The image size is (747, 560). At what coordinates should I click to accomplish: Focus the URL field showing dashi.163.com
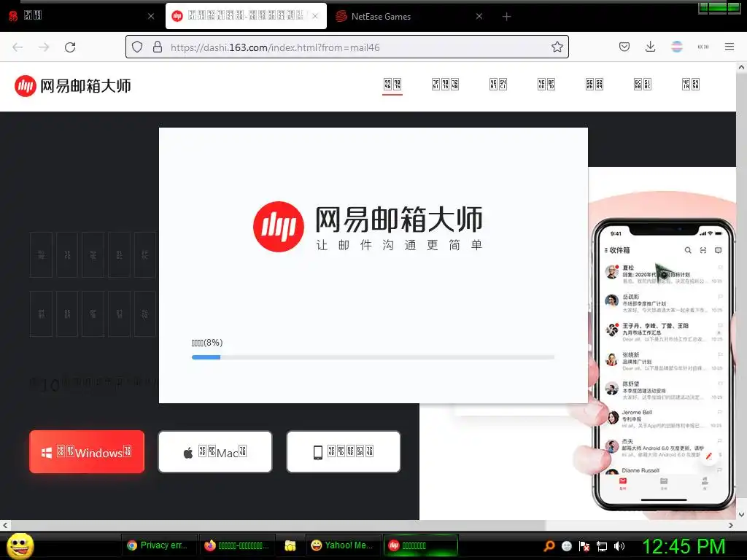(x=347, y=47)
